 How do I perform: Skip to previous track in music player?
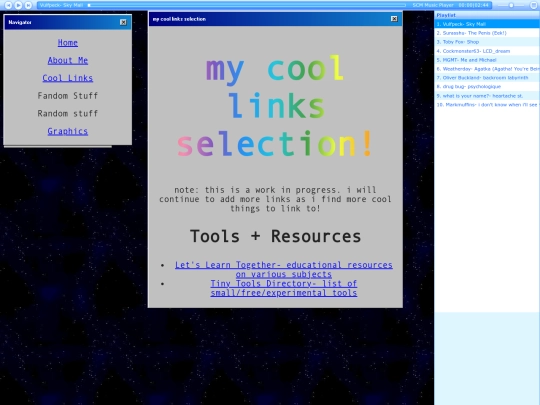click(x=8, y=5)
